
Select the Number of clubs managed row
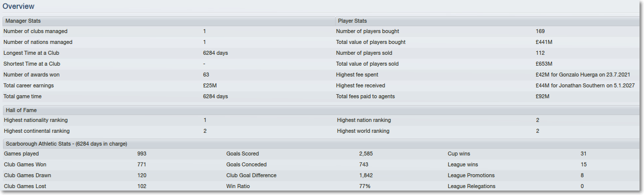(169, 31)
